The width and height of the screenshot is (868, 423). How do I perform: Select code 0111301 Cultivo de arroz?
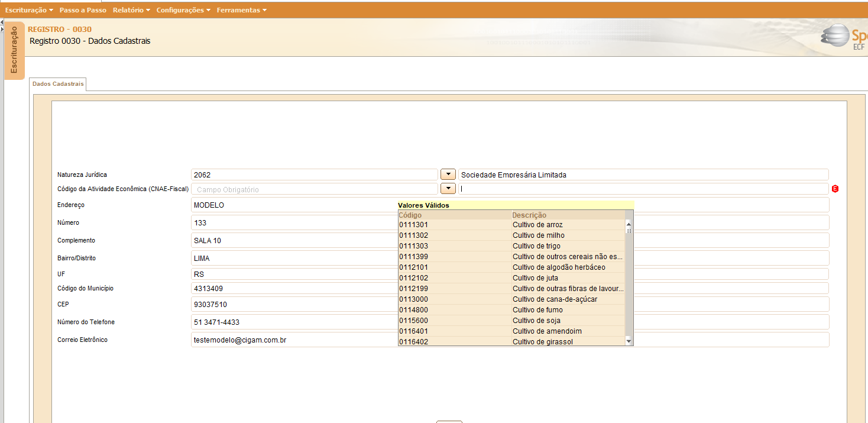(511, 225)
